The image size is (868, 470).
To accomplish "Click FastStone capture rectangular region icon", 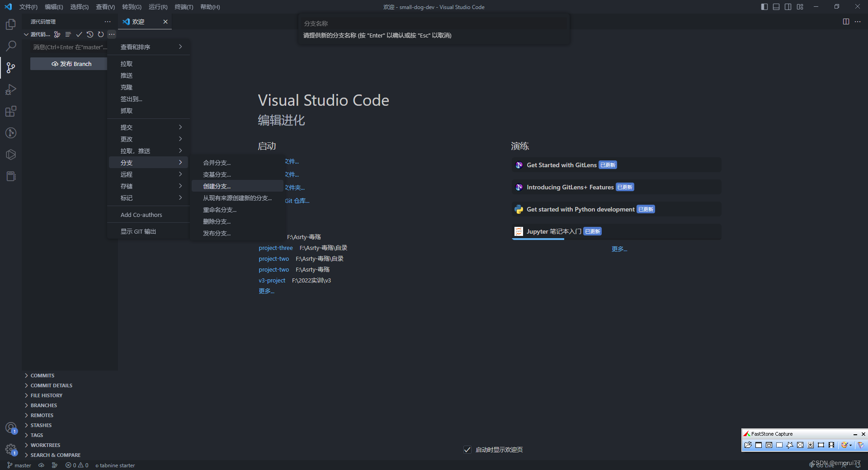I will coord(779,445).
